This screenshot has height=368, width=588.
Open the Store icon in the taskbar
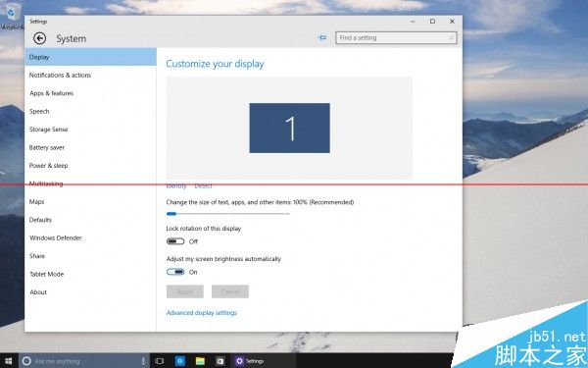220,361
